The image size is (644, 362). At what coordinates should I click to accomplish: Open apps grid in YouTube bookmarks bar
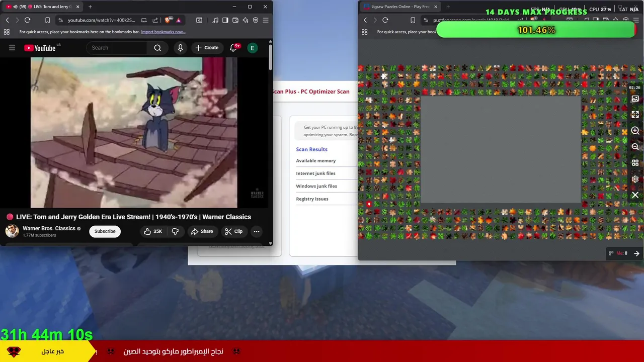pos(7,32)
